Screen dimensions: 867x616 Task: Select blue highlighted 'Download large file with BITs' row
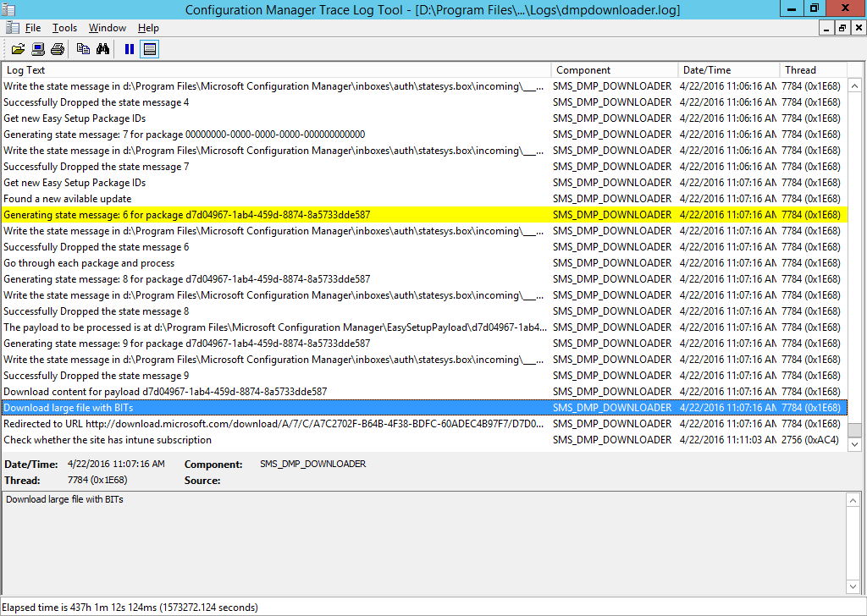[x=424, y=408]
